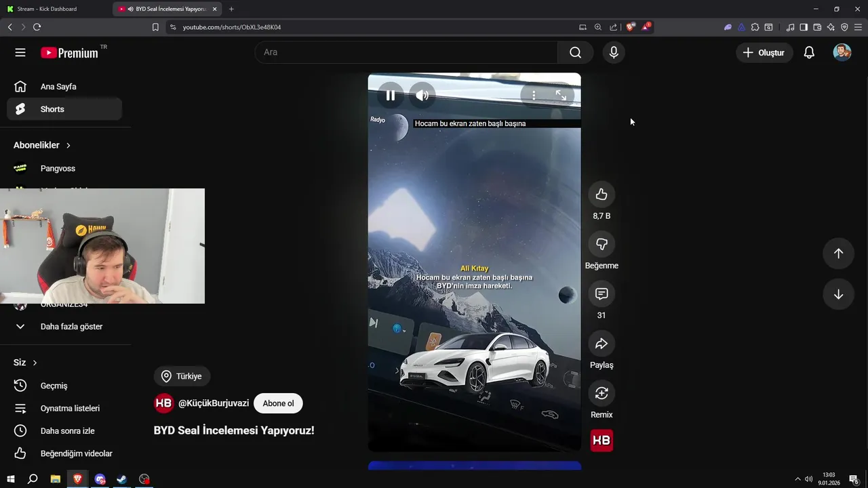The image size is (868, 488).
Task: Open Pangvoss subscription channel
Action: tap(64, 168)
